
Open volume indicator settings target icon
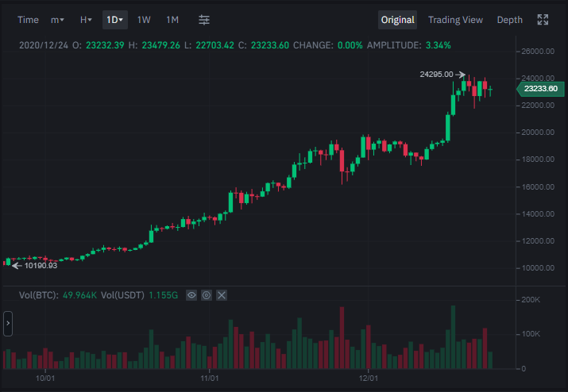coord(207,295)
